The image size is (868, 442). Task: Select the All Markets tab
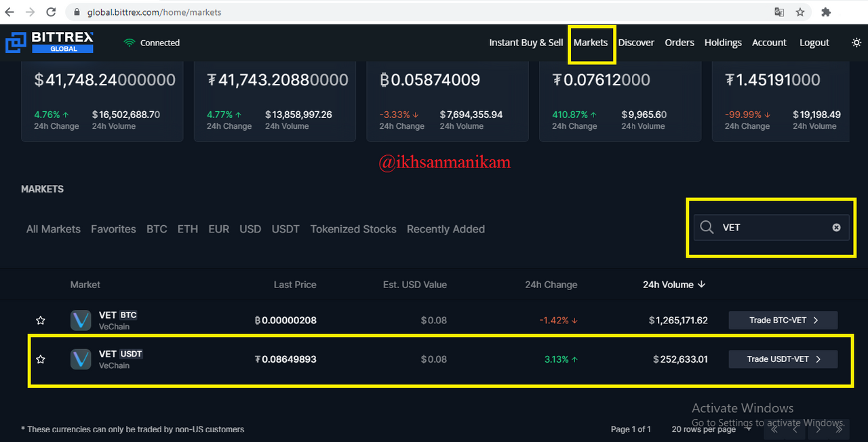click(x=54, y=229)
